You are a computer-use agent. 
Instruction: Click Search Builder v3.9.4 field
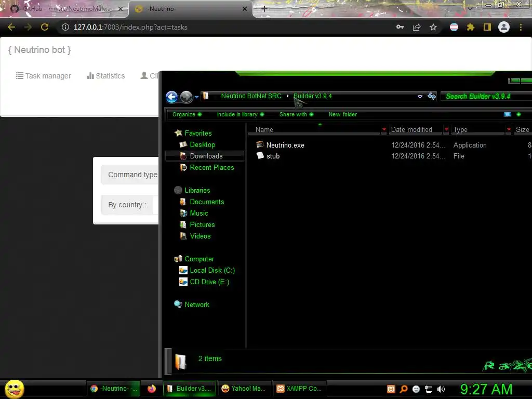486,96
